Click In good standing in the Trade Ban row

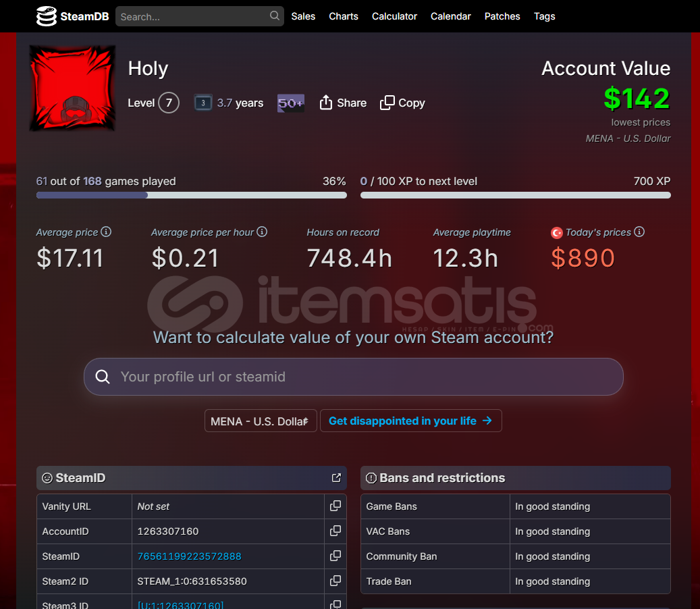552,581
